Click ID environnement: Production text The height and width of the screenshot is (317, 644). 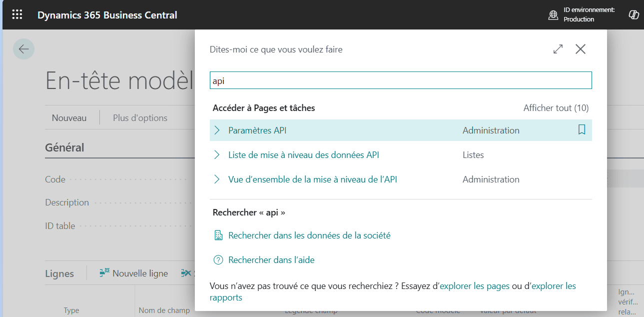pyautogui.click(x=589, y=14)
